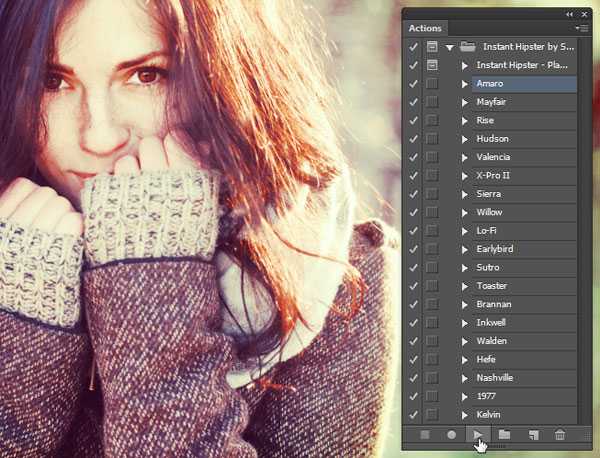
Task: Click the woman's photo on canvas
Action: pyautogui.click(x=200, y=230)
